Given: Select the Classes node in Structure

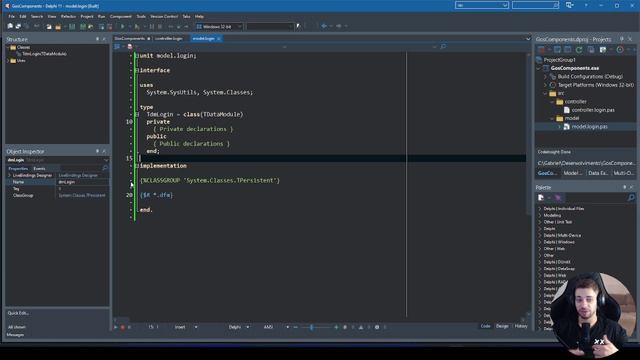Looking at the screenshot, I should pyautogui.click(x=23, y=47).
